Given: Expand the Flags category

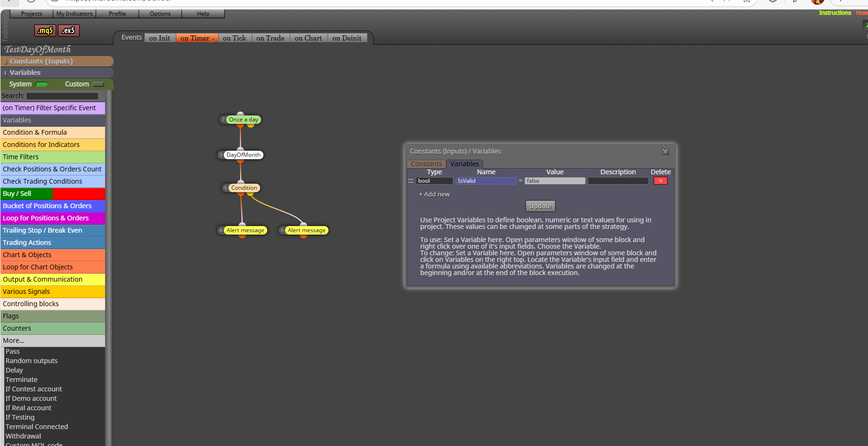Looking at the screenshot, I should [53, 316].
